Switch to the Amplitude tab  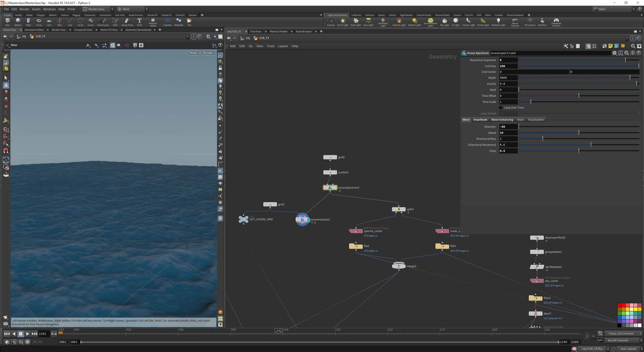(480, 120)
